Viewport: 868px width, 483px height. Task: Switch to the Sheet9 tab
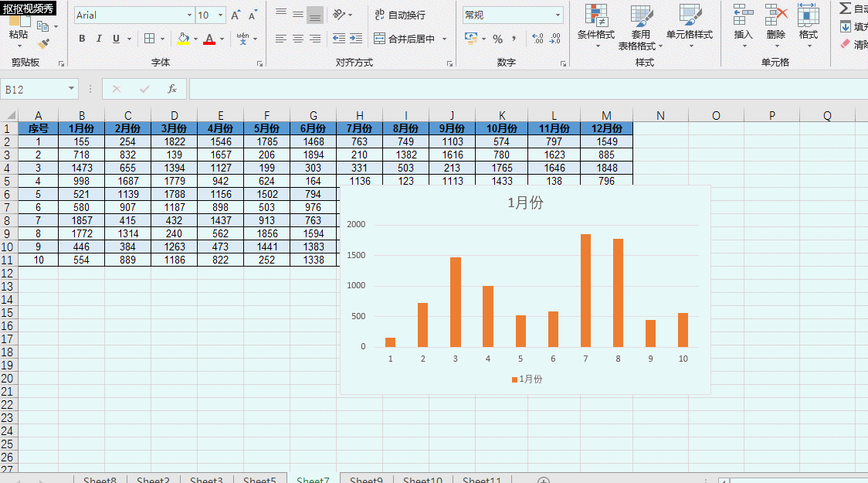pos(366,480)
